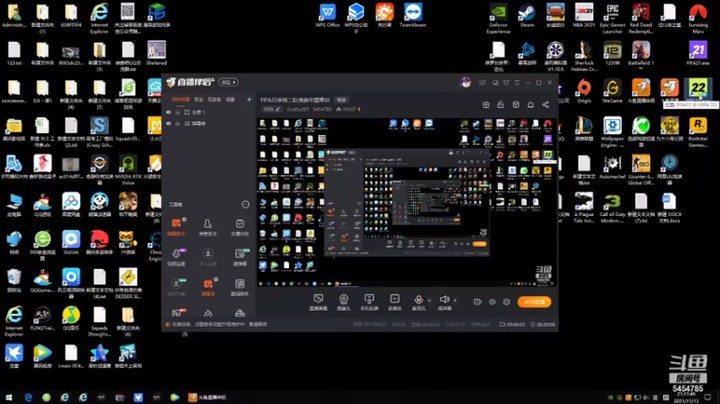Toggle the lock on the first source layer
720x404 pixels.
(178, 112)
